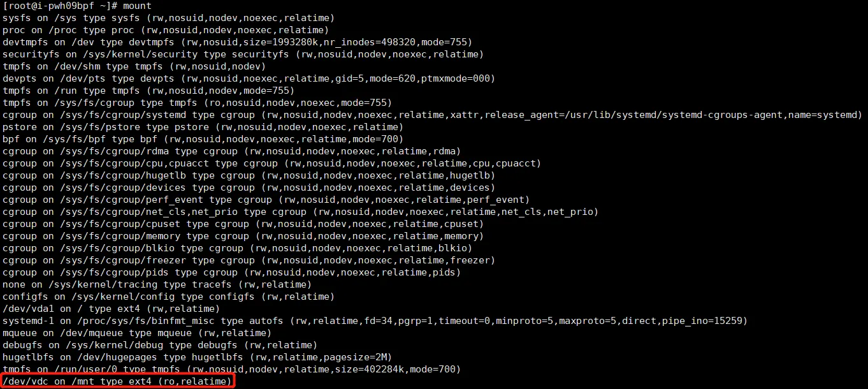Viewport: 868px width, 389px height.
Task: Click the securityfs mount entry
Action: point(243,54)
